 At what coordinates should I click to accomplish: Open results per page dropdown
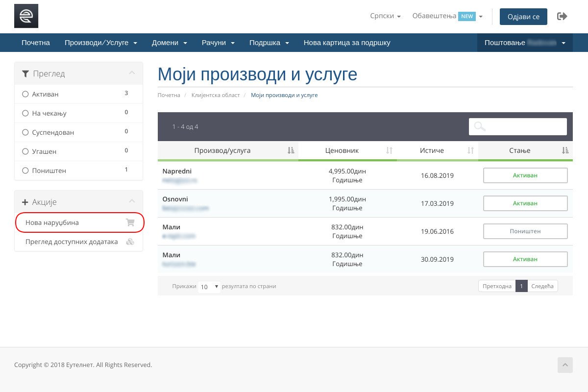[x=209, y=287]
